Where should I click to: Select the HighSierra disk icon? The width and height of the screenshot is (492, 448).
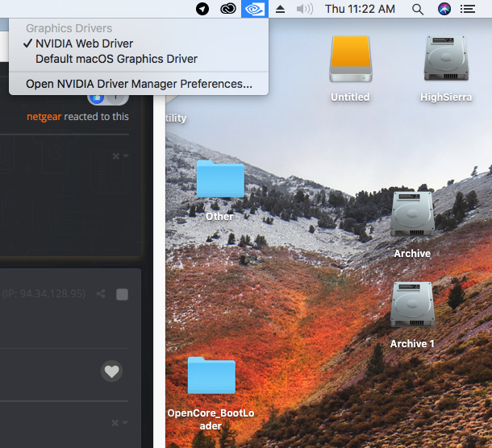[446, 58]
